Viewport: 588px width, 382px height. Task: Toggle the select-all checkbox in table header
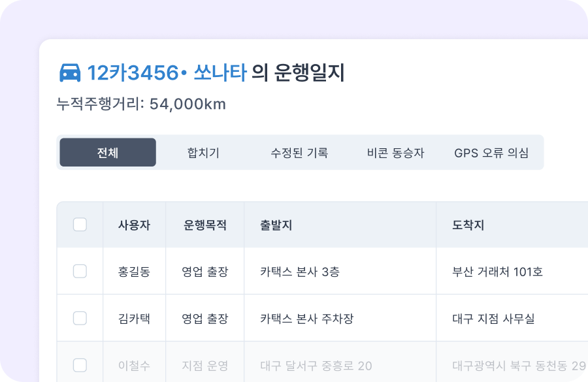coord(80,225)
